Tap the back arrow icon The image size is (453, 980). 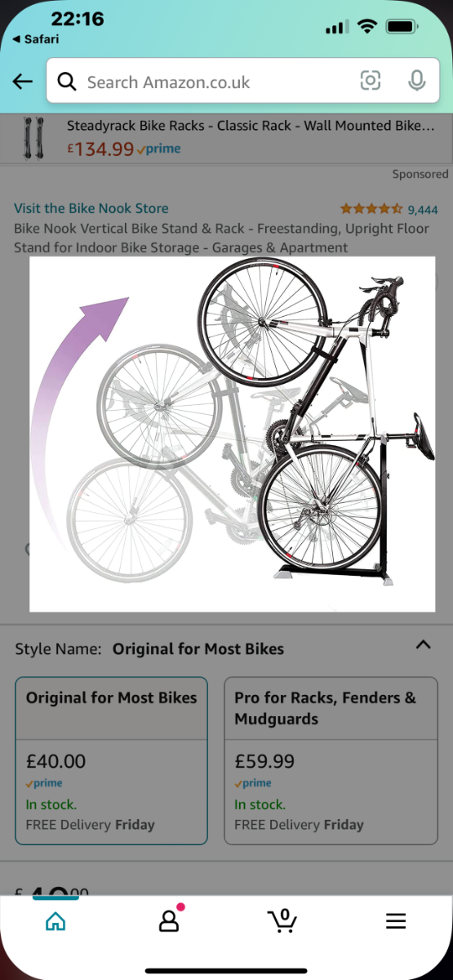(23, 81)
